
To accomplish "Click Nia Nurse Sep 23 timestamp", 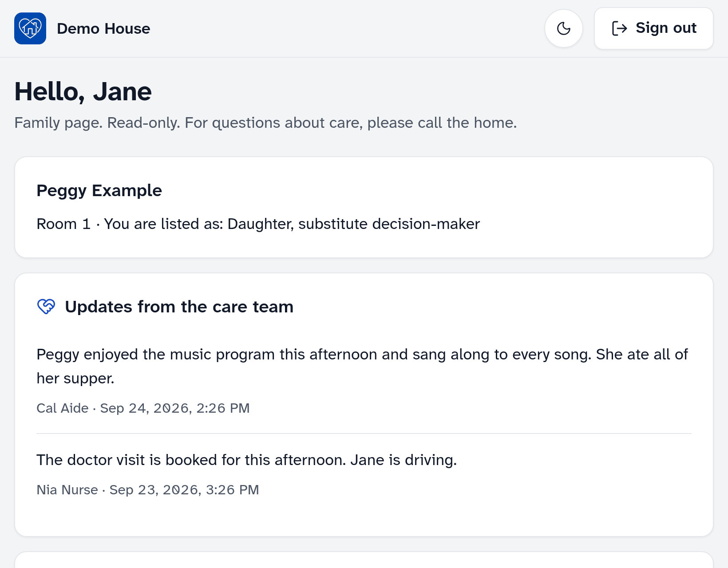I will click(x=147, y=490).
